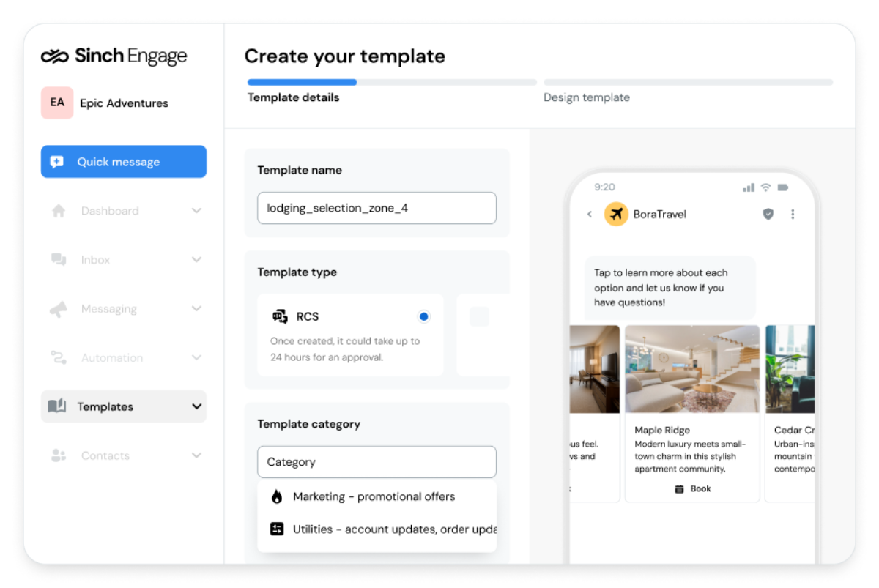Tap the Book button on Maple Ridge card
This screenshot has width=879, height=588.
point(692,488)
